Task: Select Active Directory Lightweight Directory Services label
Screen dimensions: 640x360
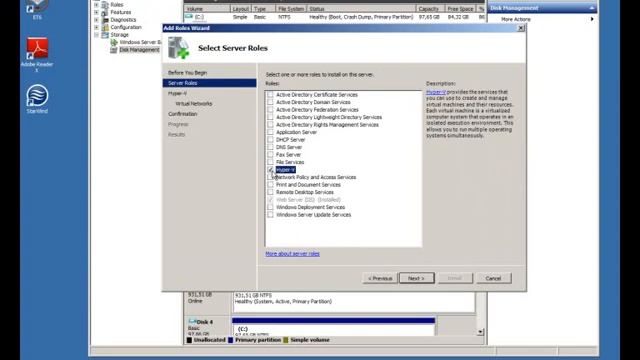Action: point(329,117)
